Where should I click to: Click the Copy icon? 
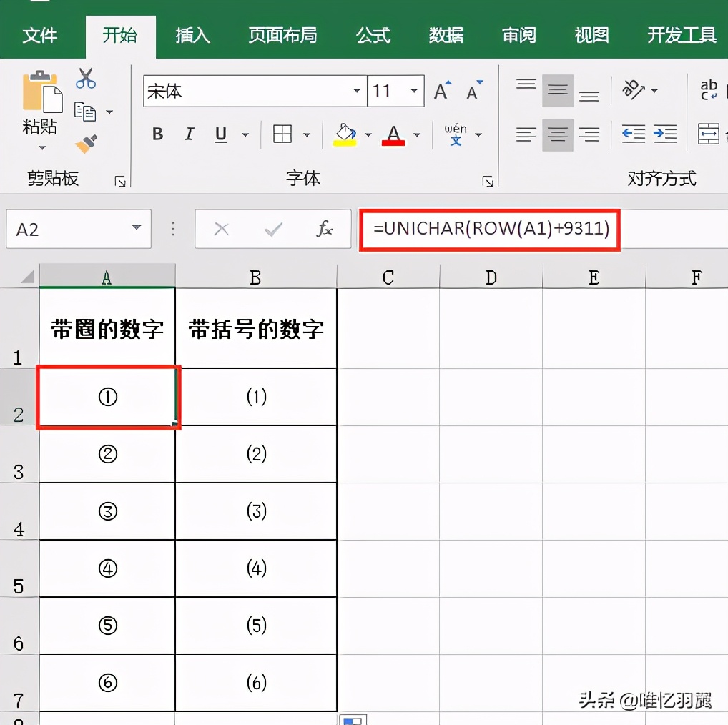85,112
